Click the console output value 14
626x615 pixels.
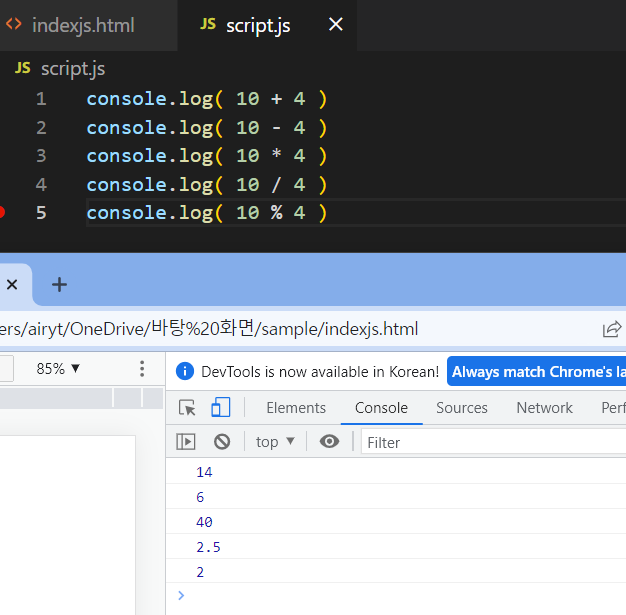coord(204,472)
